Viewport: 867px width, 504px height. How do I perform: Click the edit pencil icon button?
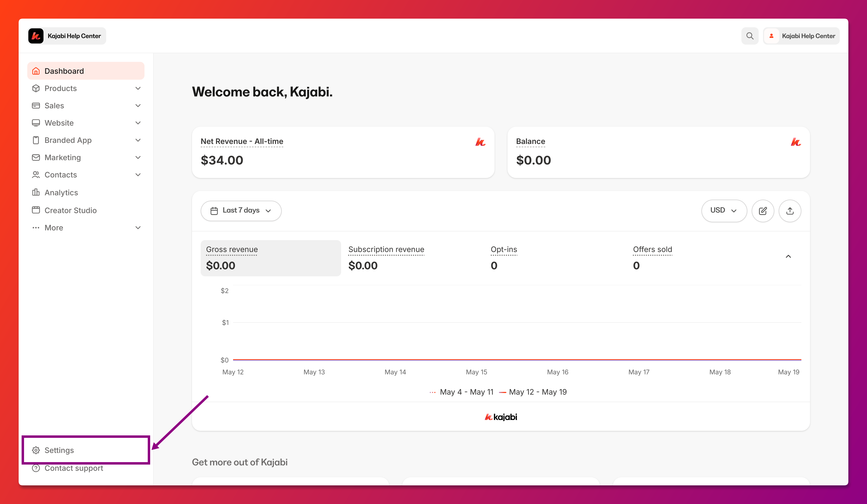(763, 211)
